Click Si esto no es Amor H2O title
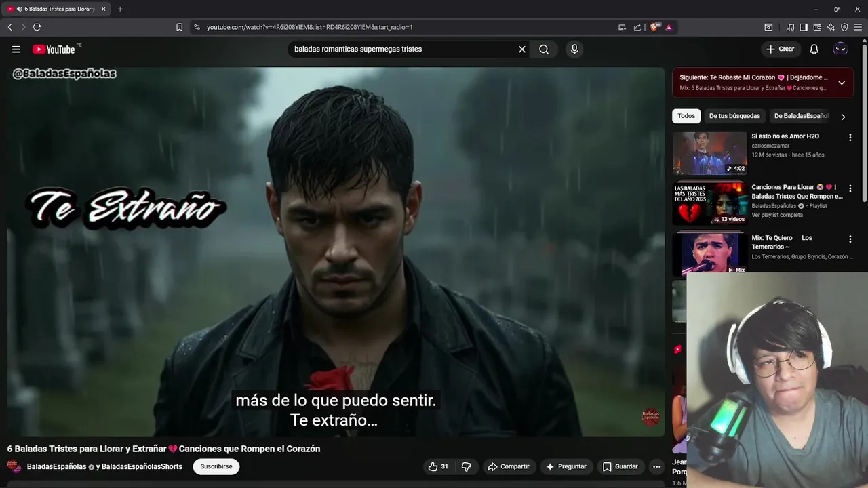Screen dimensions: 868x488 coord(785,136)
